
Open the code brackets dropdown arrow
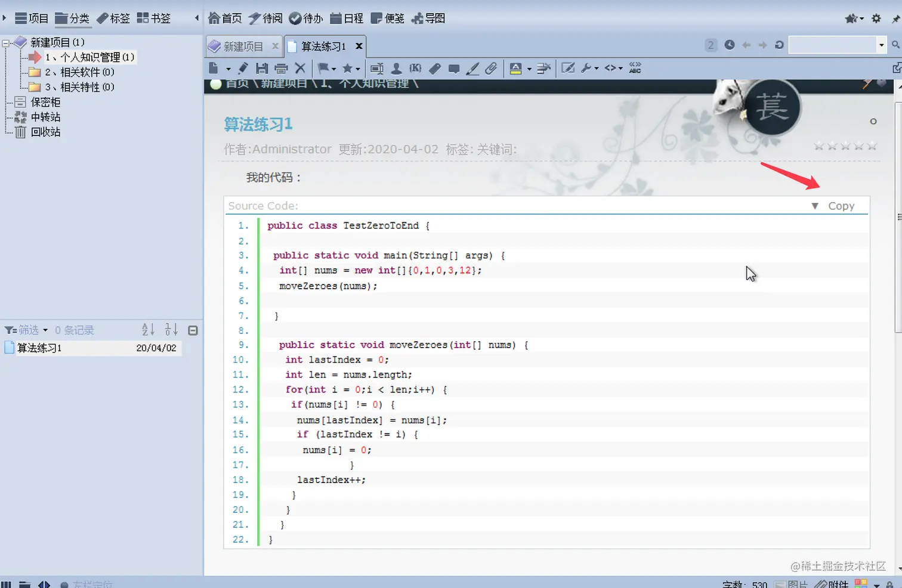point(620,69)
